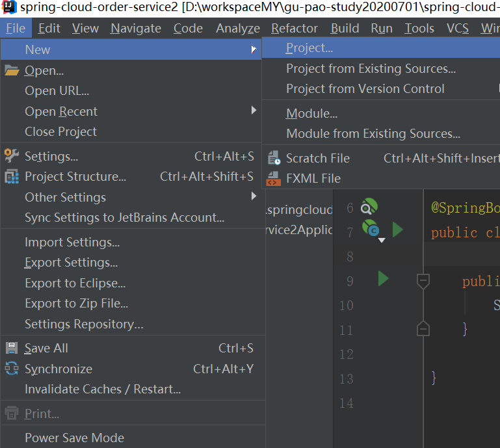Image resolution: width=500 pixels, height=448 pixels.
Task: Click the run arrow on line 7
Action: [398, 230]
